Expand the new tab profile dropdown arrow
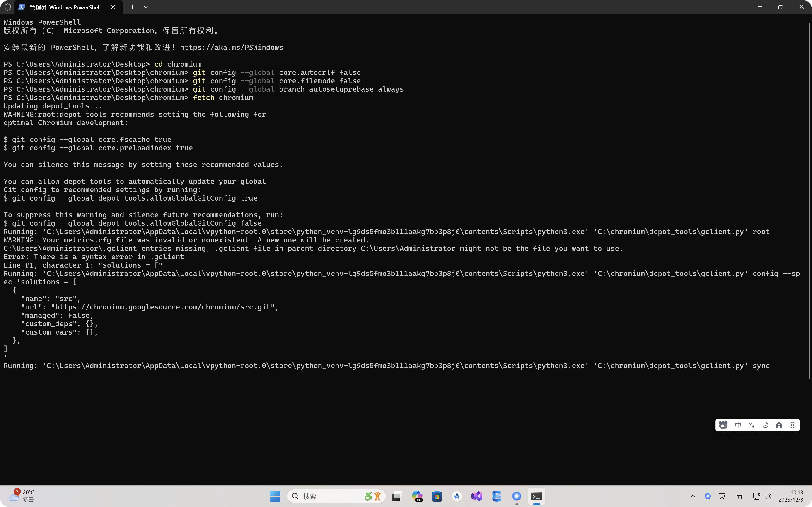This screenshot has height=507, width=812. [x=146, y=7]
